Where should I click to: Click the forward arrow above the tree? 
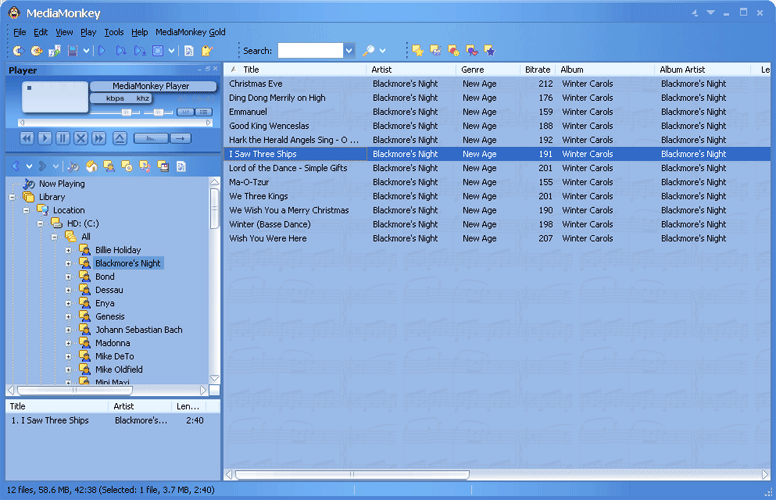43,166
